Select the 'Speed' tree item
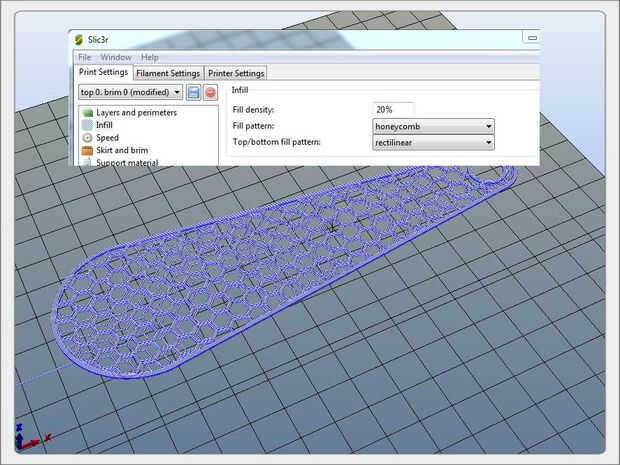This screenshot has height=465, width=620. point(108,138)
